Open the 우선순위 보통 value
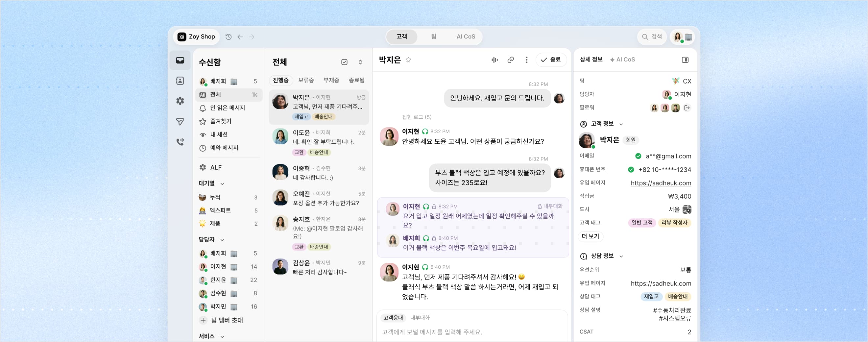 [x=686, y=270]
